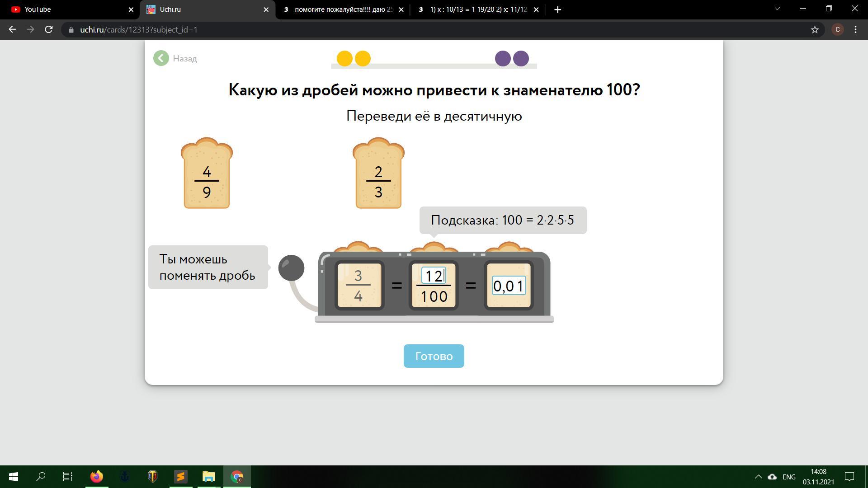Show hidden system tray icons
Viewport: 868px width, 488px height.
point(758,477)
